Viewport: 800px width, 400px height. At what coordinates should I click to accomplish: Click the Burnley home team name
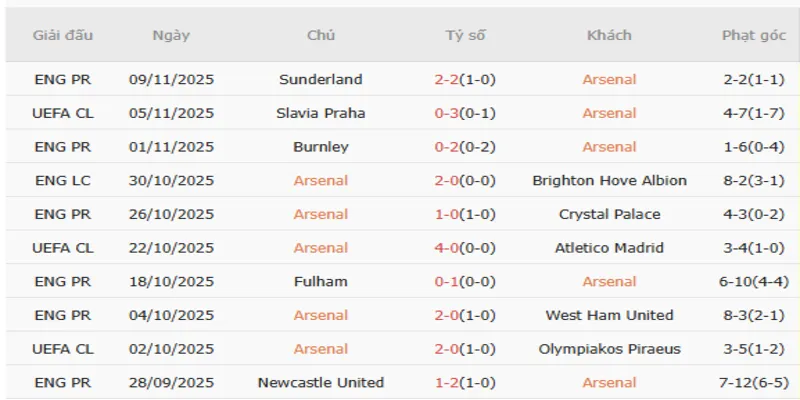tap(321, 147)
